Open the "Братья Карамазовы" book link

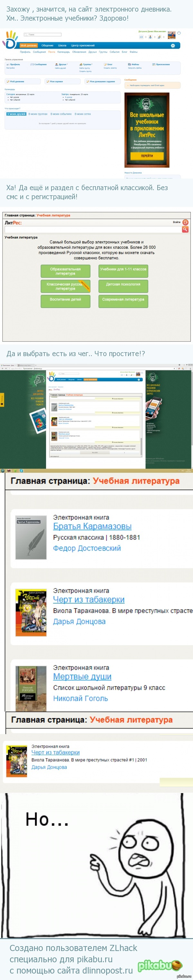point(92,526)
